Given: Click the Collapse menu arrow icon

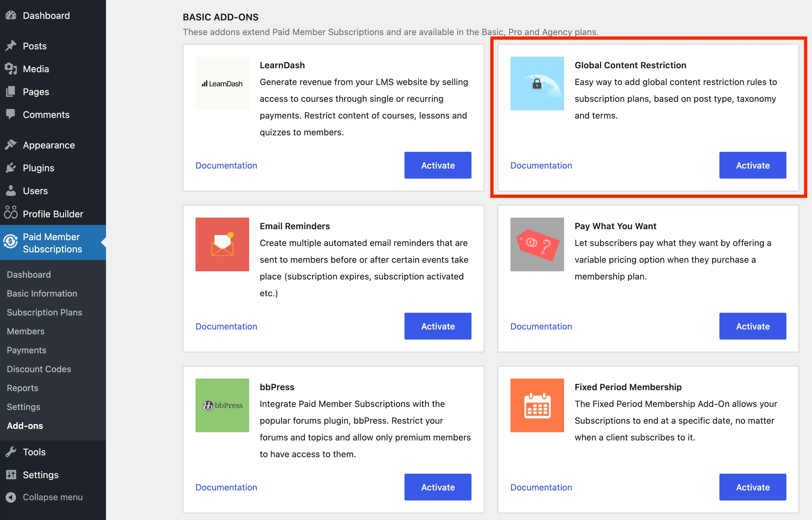Looking at the screenshot, I should coord(11,497).
